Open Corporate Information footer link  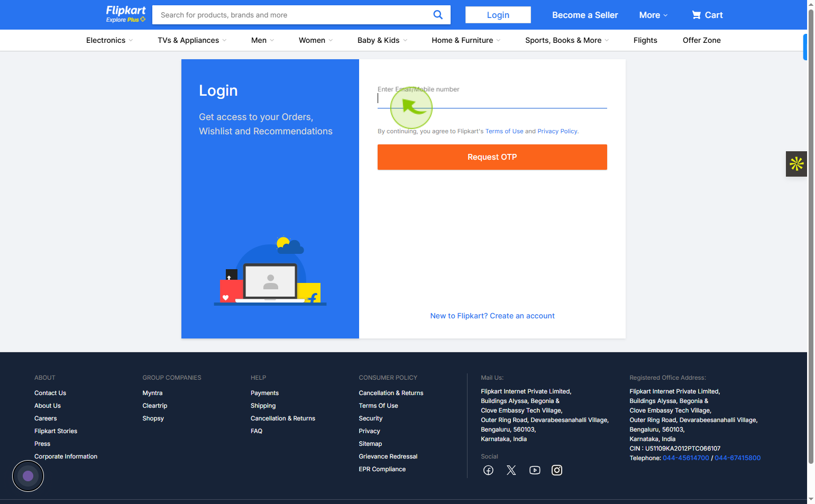pyautogui.click(x=66, y=456)
